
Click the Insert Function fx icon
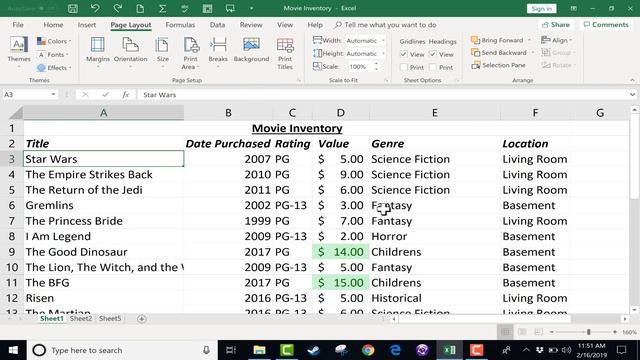pyautogui.click(x=126, y=95)
